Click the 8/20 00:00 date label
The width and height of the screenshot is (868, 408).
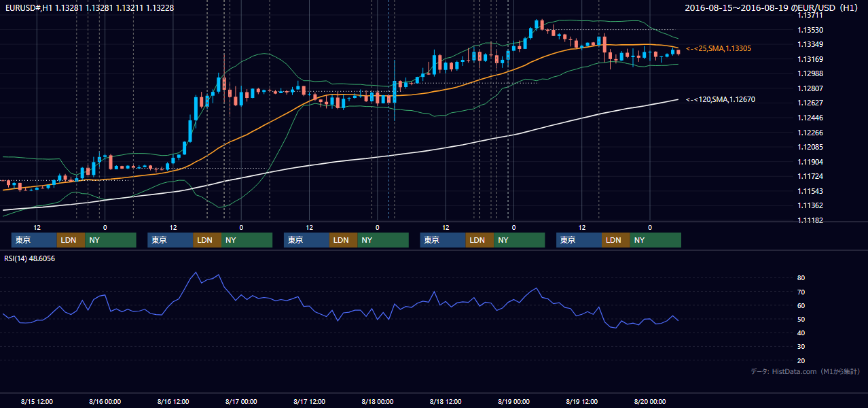[x=650, y=401]
